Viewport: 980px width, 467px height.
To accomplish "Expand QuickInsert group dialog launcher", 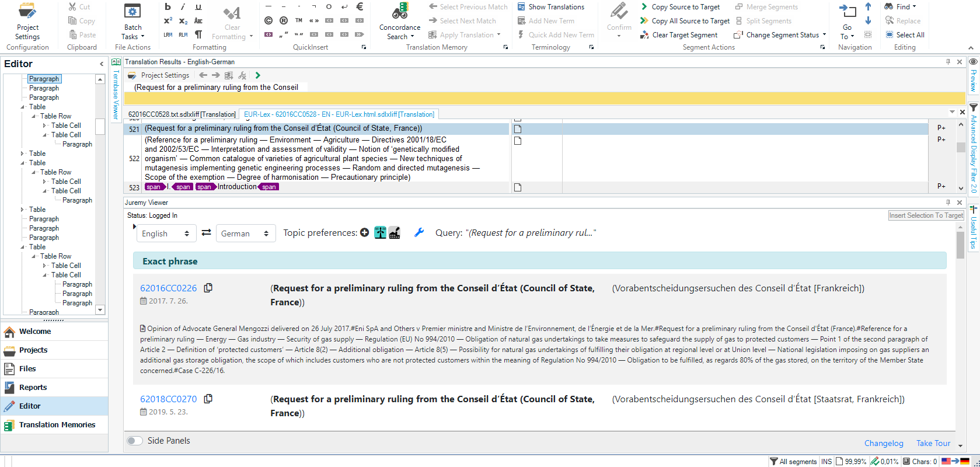I will click(x=364, y=47).
